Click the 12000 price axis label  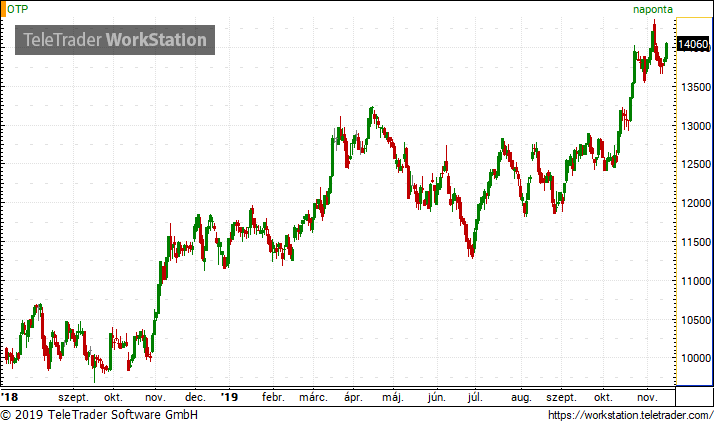click(x=696, y=203)
